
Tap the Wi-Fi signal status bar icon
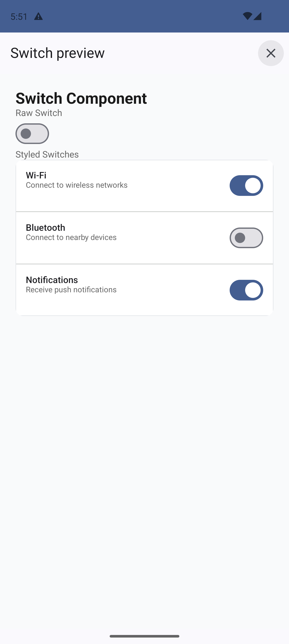(247, 16)
